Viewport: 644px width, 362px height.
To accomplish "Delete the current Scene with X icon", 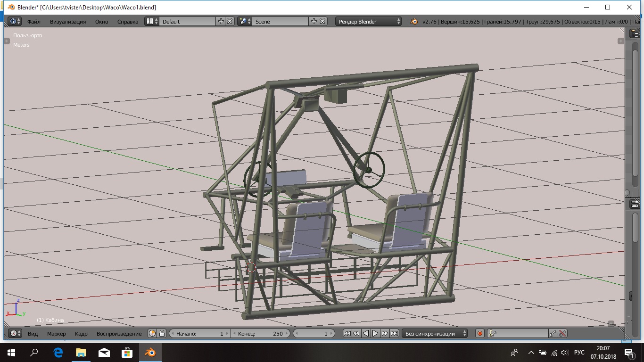I will click(322, 21).
